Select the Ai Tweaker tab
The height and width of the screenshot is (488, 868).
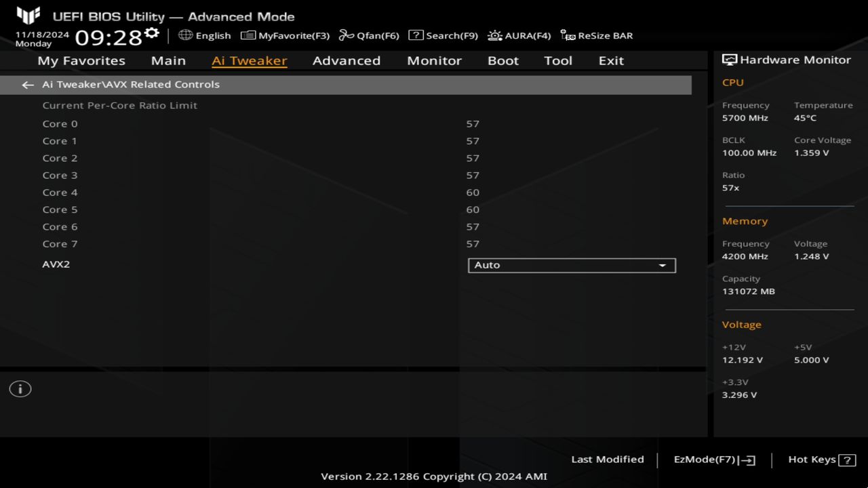[x=250, y=61]
